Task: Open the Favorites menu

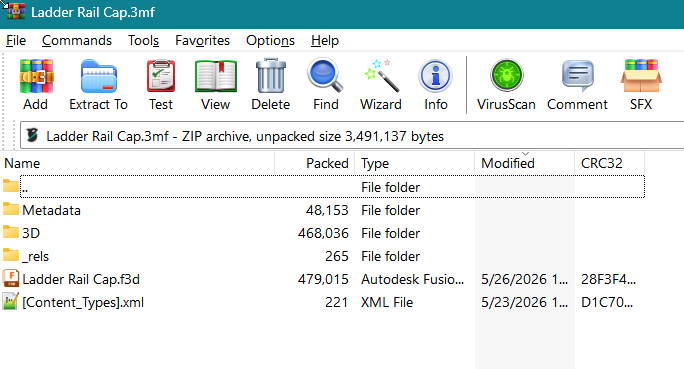Action: (x=202, y=41)
